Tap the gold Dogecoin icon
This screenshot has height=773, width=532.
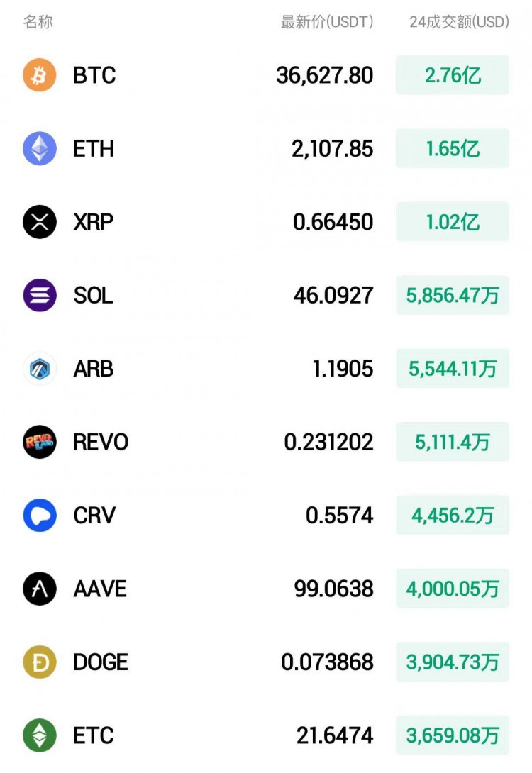[x=40, y=662]
